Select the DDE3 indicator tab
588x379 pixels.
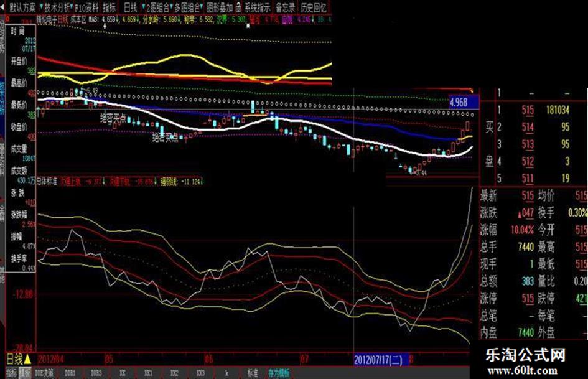tap(96, 373)
